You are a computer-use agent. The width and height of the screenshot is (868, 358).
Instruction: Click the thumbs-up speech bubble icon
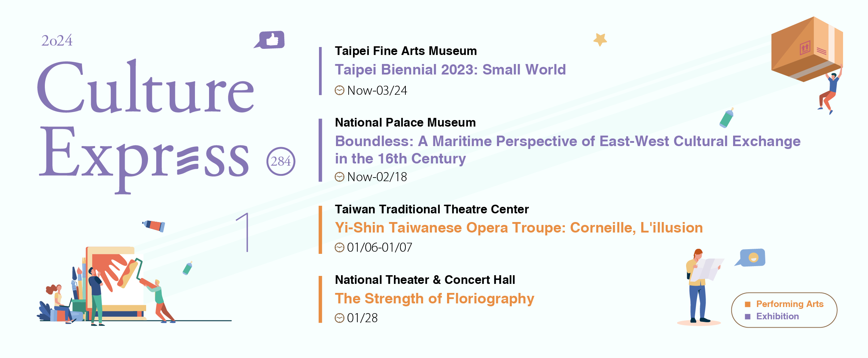tap(271, 40)
